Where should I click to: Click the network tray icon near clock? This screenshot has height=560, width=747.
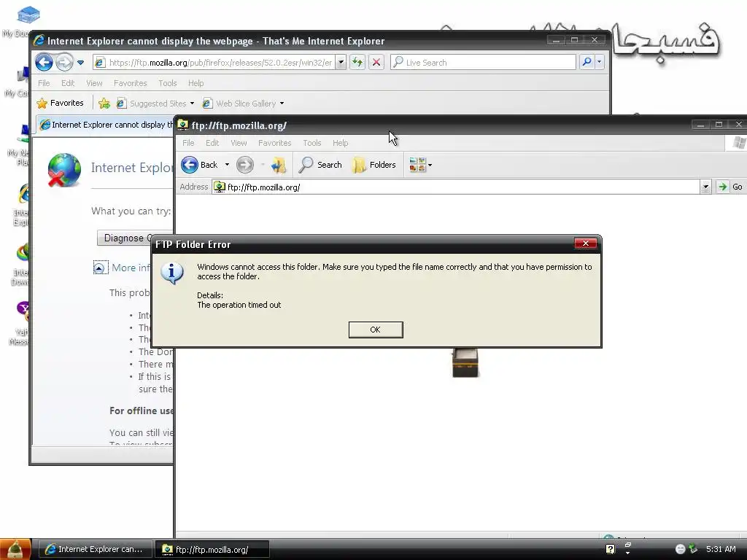pos(693,549)
